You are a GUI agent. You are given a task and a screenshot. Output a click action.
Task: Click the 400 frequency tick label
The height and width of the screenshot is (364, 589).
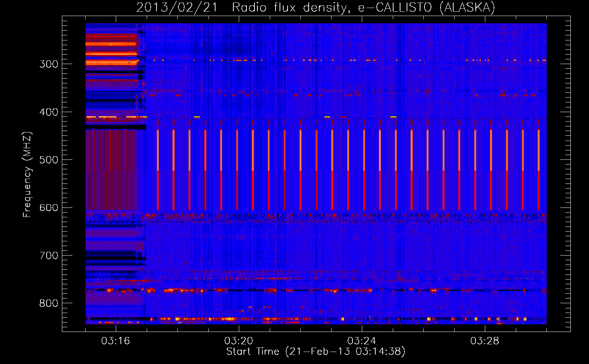tap(49, 112)
